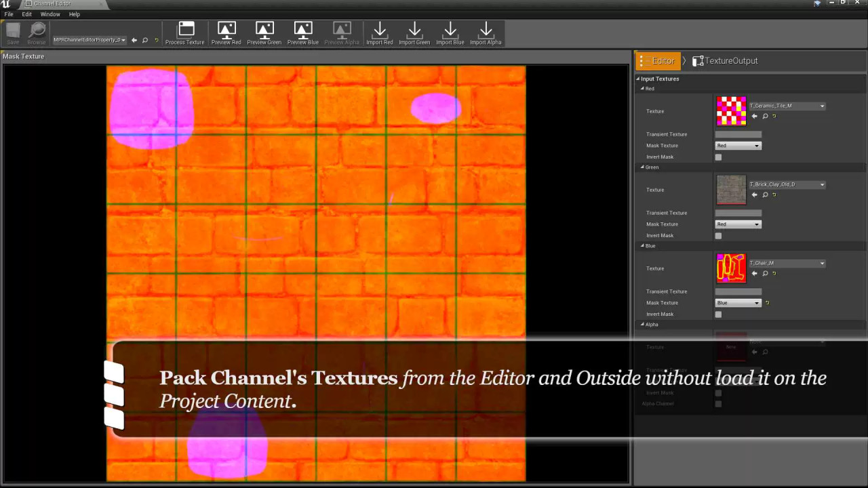
Task: Toggle Invert Mask checkbox under Red
Action: tap(718, 157)
